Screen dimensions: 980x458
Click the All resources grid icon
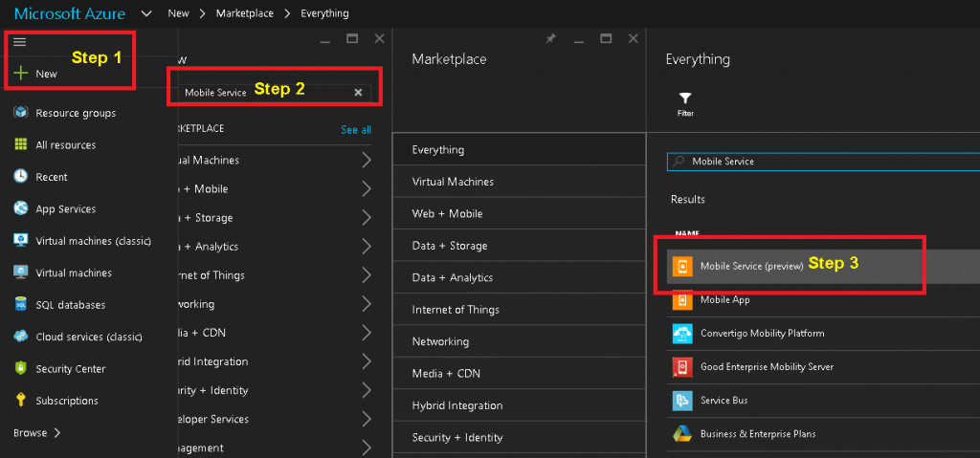click(x=21, y=145)
